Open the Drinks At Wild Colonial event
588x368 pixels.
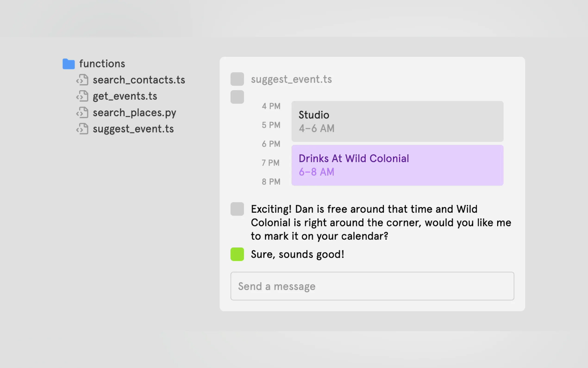(x=397, y=165)
